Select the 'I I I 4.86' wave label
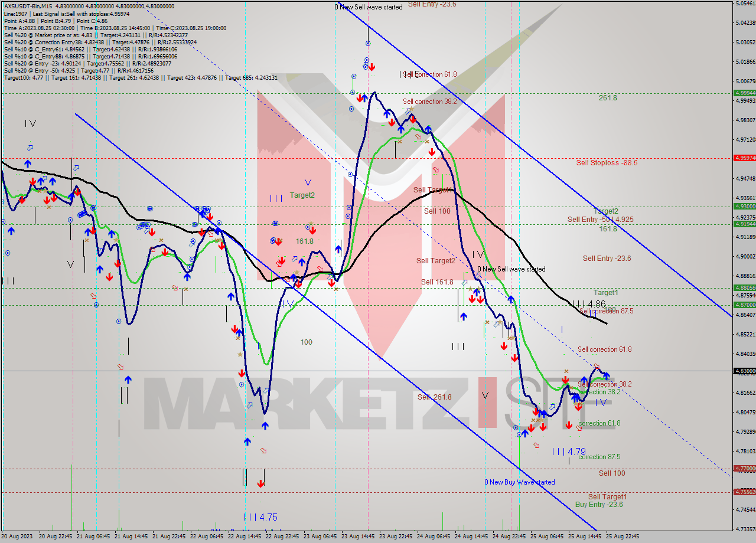This screenshot has width=756, height=543. (590, 303)
